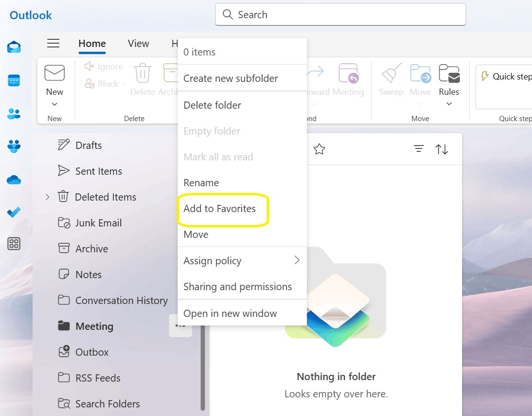Toggle the filter control on message list
The image size is (532, 416).
coord(418,149)
